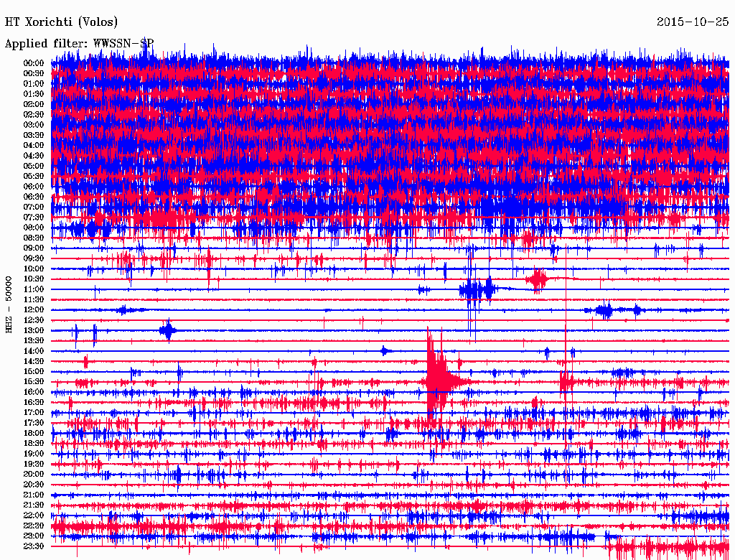Click the 10:30 time label
This screenshot has height=560, width=735.
pos(34,279)
